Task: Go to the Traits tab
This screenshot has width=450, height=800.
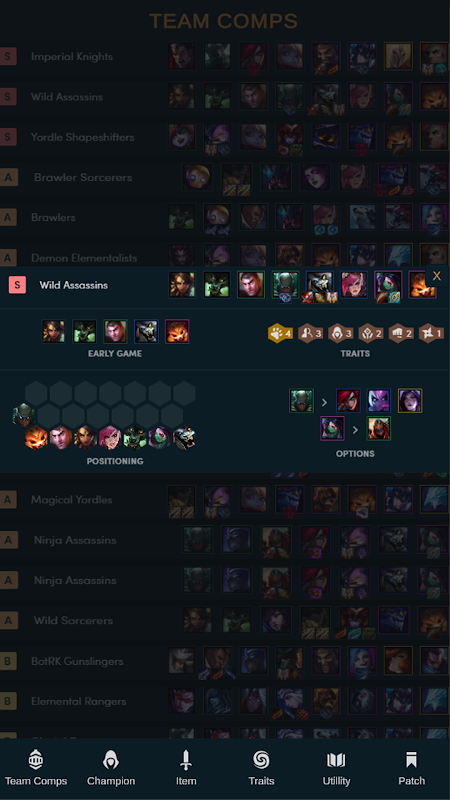Action: pos(261,768)
